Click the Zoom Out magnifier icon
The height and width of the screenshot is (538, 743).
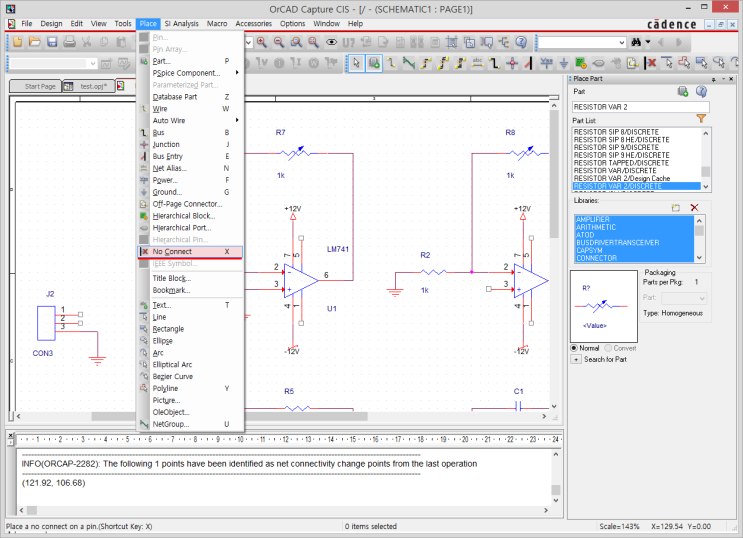279,42
